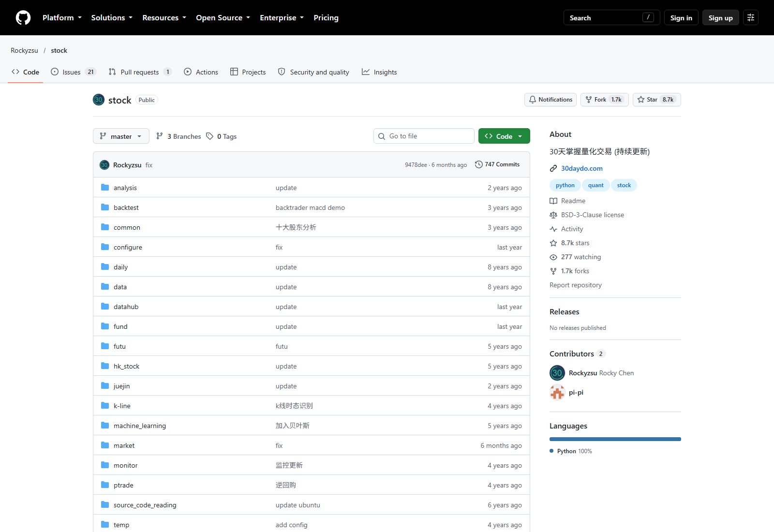Expand the Enterprise menu
This screenshot has height=532, width=774.
(282, 18)
